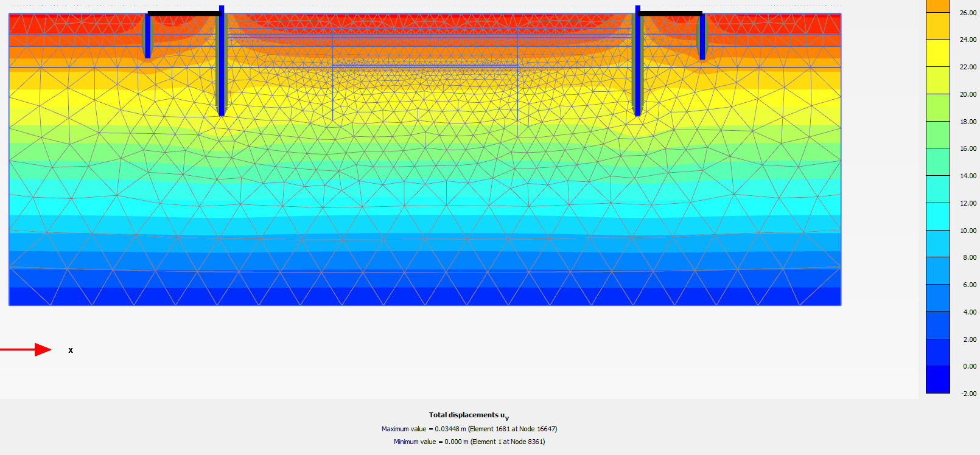Select the short blue wall at far right
The width and height of the screenshot is (980, 455).
point(702,36)
